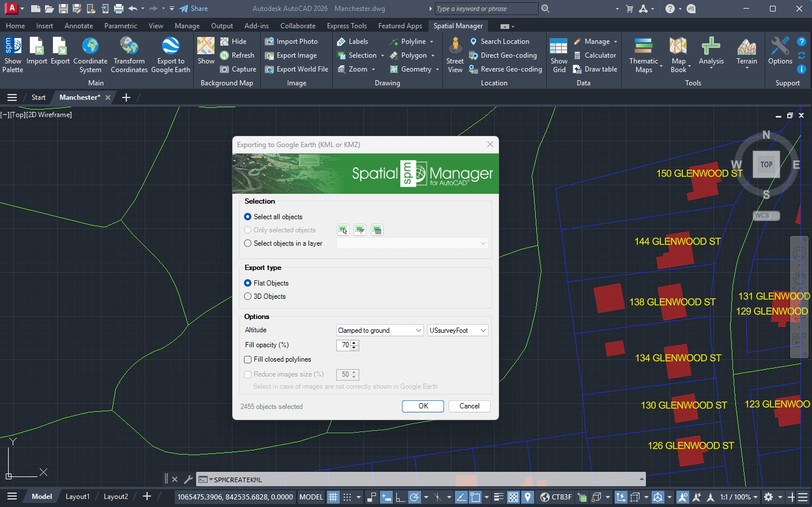812x507 pixels.
Task: Open the Home ribbon tab
Action: pos(15,26)
